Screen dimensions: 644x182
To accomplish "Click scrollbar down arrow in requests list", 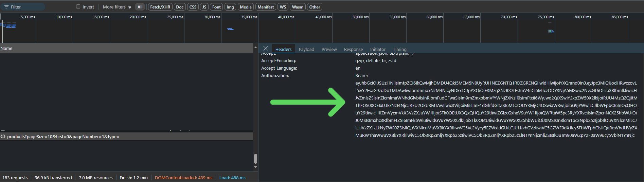I will (255, 167).
